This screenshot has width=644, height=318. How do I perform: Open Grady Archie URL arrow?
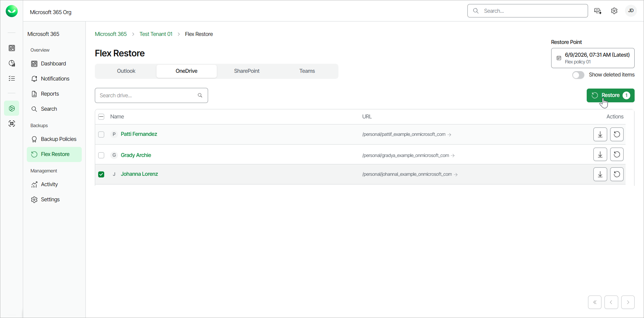coord(453,156)
